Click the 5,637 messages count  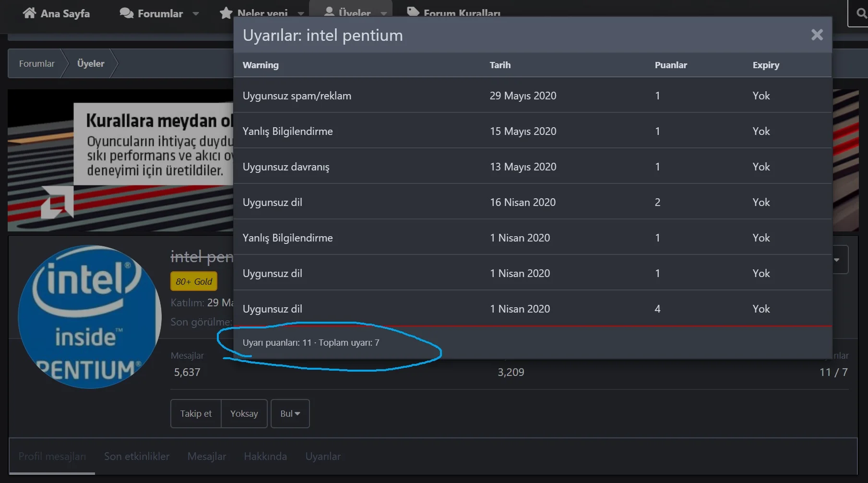(187, 372)
